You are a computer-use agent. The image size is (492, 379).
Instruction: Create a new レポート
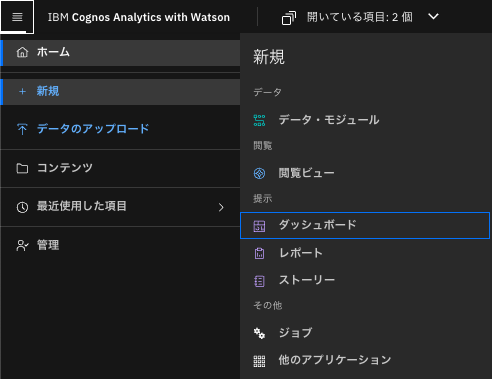(x=365, y=253)
